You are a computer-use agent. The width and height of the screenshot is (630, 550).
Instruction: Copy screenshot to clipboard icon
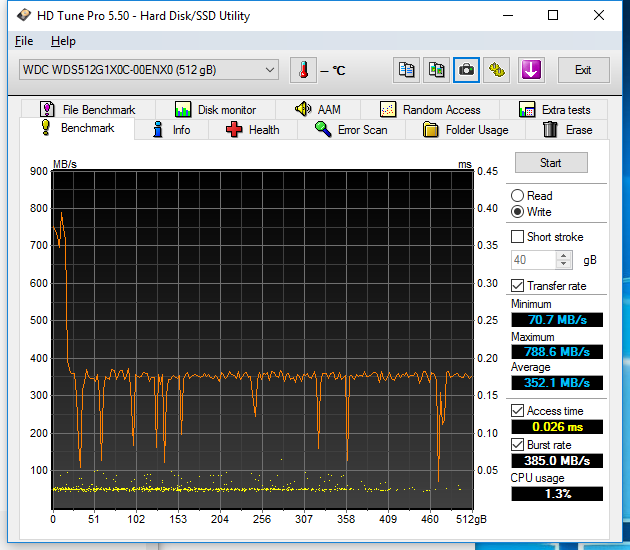pyautogui.click(x=437, y=70)
